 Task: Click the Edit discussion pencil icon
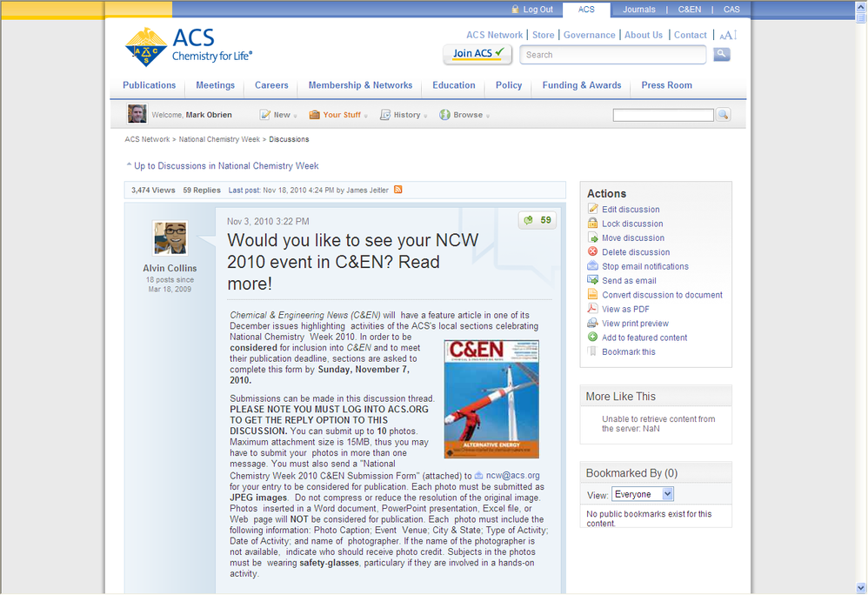click(x=593, y=209)
